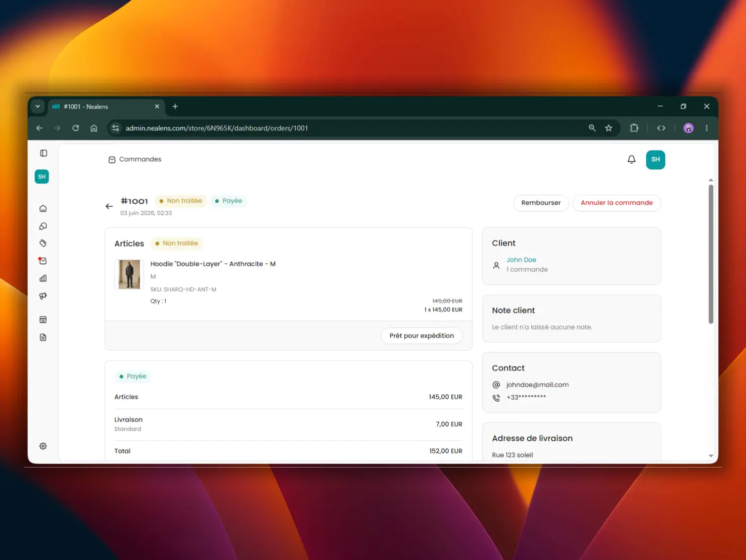The width and height of the screenshot is (746, 560).
Task: Click the Non traitée badge next to #1001
Action: (x=180, y=201)
